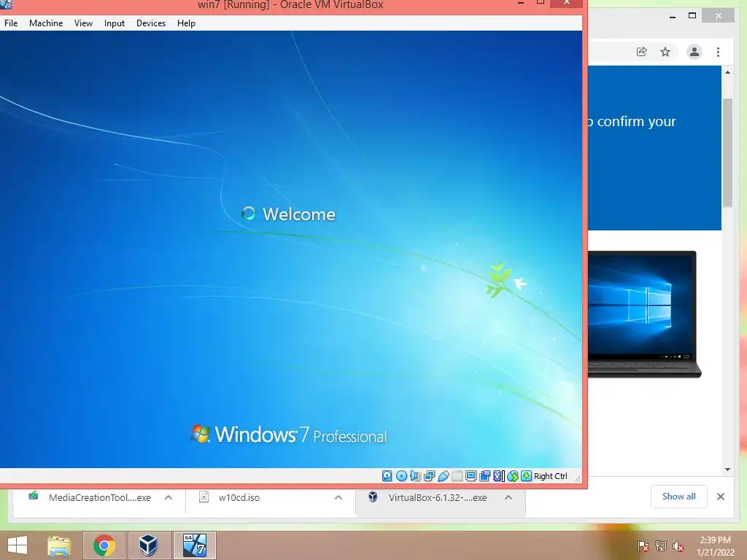Click the Right Ctrl host key label
This screenshot has width=747, height=560.
pyautogui.click(x=550, y=475)
